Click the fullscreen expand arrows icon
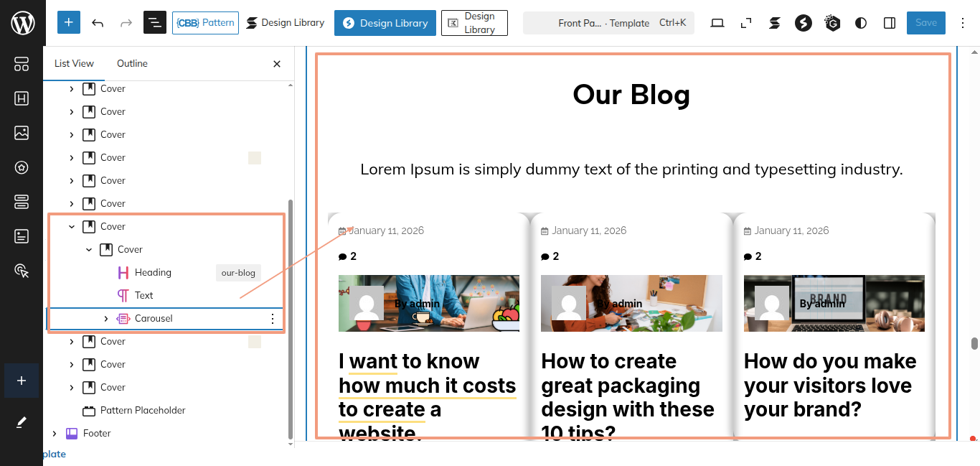The height and width of the screenshot is (466, 980). [x=746, y=23]
